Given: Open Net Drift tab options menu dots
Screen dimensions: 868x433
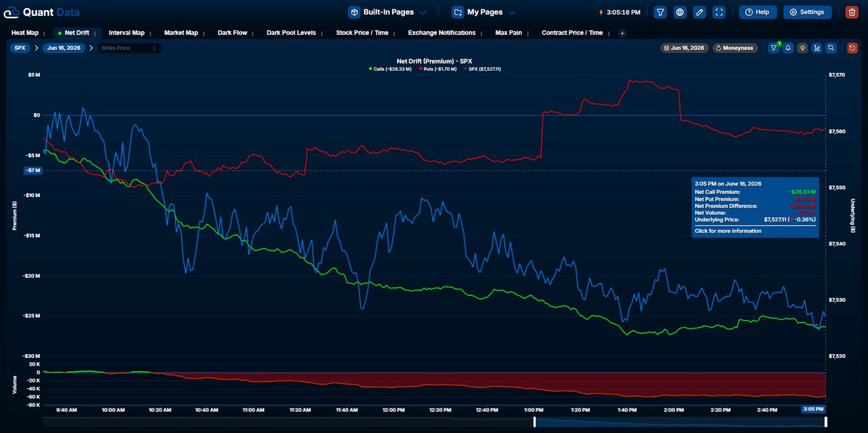Looking at the screenshot, I should [x=96, y=33].
